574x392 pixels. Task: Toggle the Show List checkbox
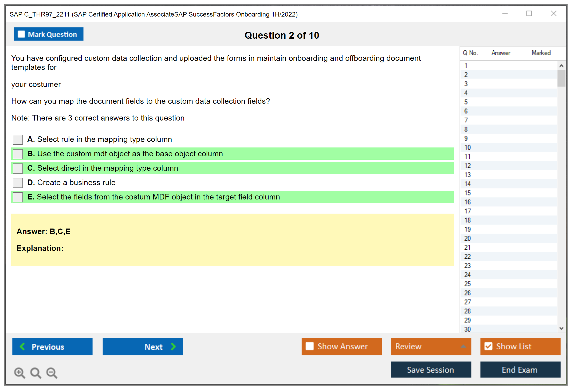(488, 346)
